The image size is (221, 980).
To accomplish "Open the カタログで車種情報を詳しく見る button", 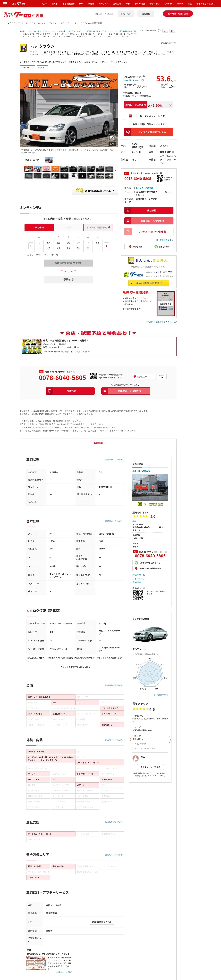I will pyautogui.click(x=76, y=667).
